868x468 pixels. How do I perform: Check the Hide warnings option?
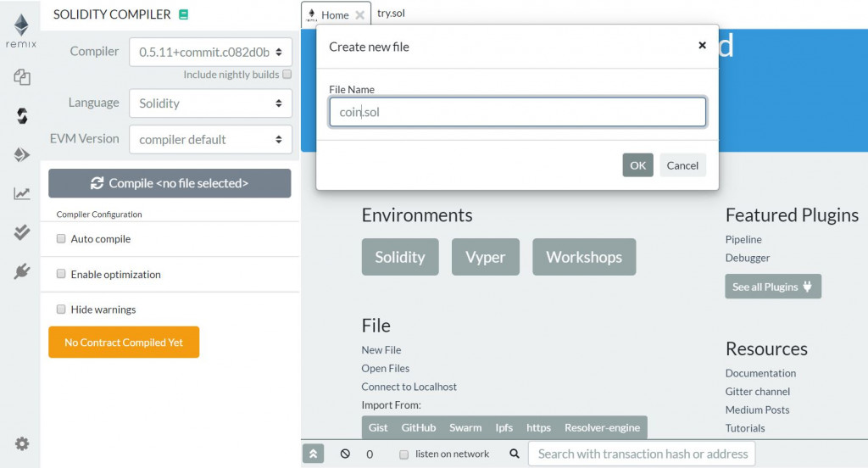click(61, 309)
